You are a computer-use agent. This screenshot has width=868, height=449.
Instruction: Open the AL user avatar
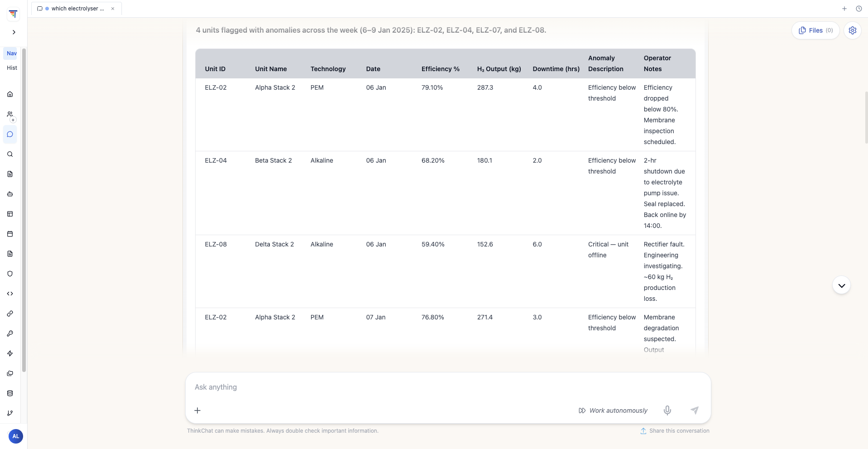coord(16,436)
